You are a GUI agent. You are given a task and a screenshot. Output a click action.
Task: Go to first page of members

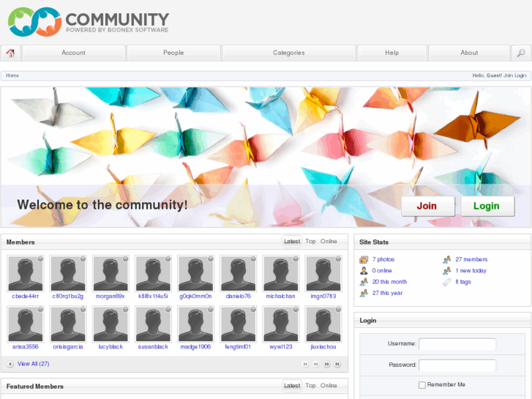click(305, 364)
